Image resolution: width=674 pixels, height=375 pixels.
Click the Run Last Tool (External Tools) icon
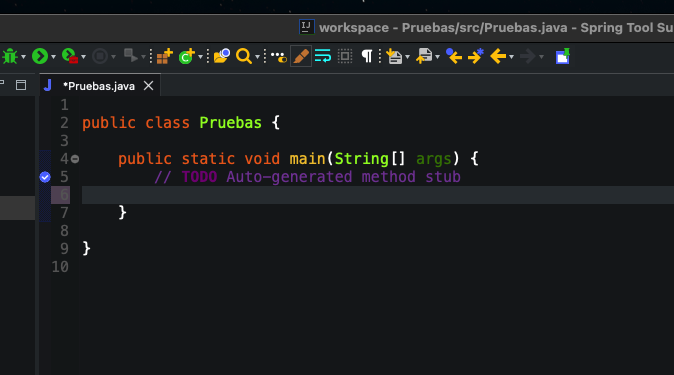[70, 56]
